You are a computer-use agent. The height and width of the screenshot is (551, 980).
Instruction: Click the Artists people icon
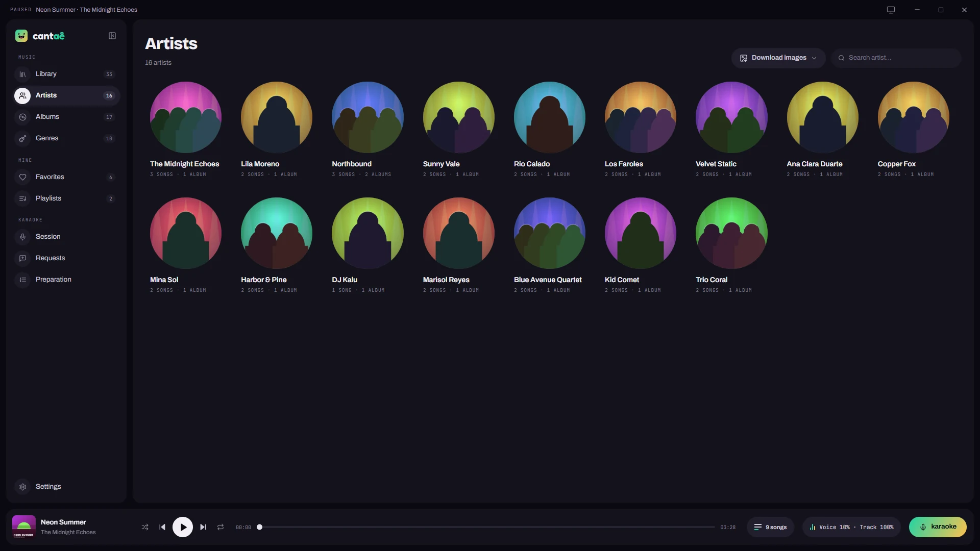point(22,95)
